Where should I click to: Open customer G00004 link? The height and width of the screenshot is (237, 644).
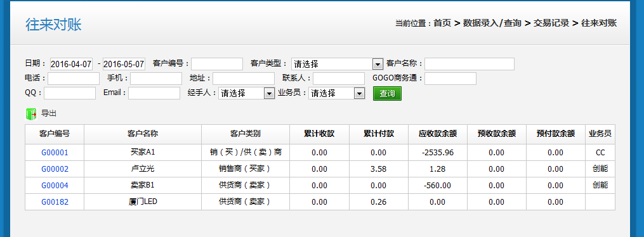click(x=55, y=185)
